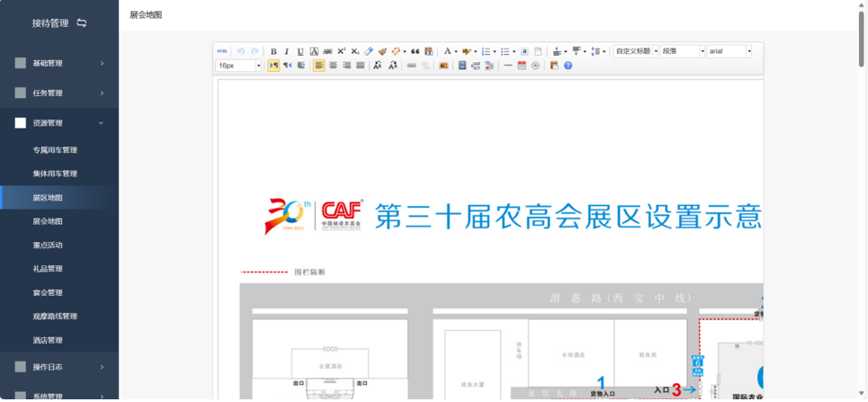The image size is (868, 402).
Task: Open the HTML source view
Action: click(222, 51)
